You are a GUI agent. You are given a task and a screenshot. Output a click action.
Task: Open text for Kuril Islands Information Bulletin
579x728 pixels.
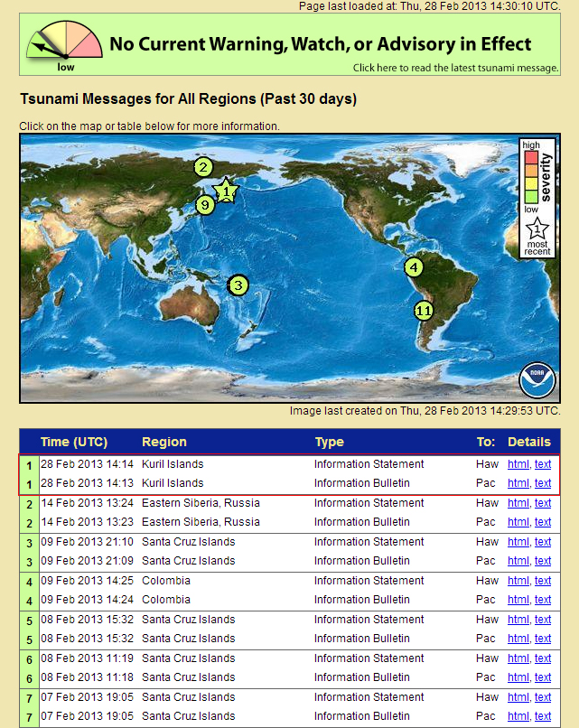click(x=543, y=483)
